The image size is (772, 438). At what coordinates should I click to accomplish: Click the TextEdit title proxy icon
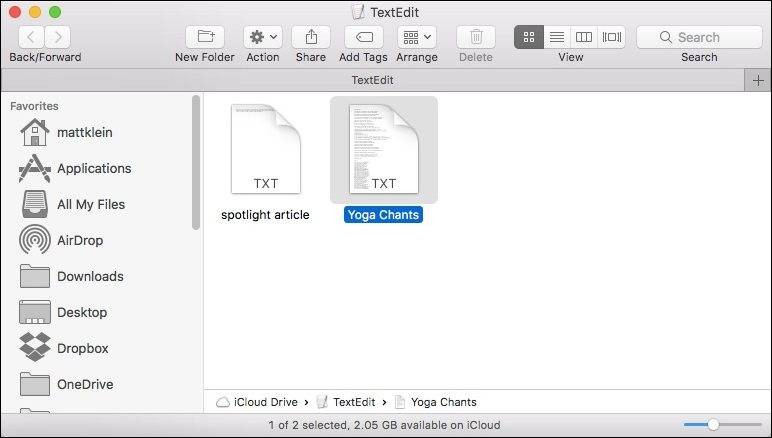point(359,12)
